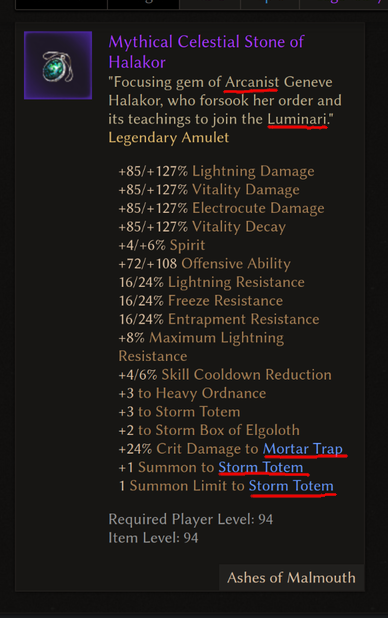Click the Celestial Stone amulet icon
Image resolution: width=388 pixels, height=618 pixels.
point(58,65)
